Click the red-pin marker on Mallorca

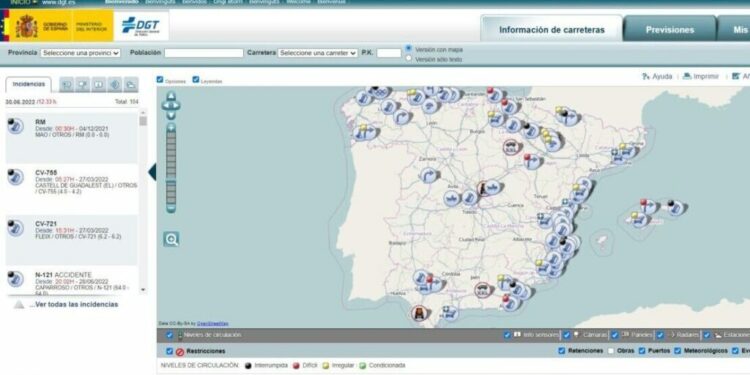(648, 207)
